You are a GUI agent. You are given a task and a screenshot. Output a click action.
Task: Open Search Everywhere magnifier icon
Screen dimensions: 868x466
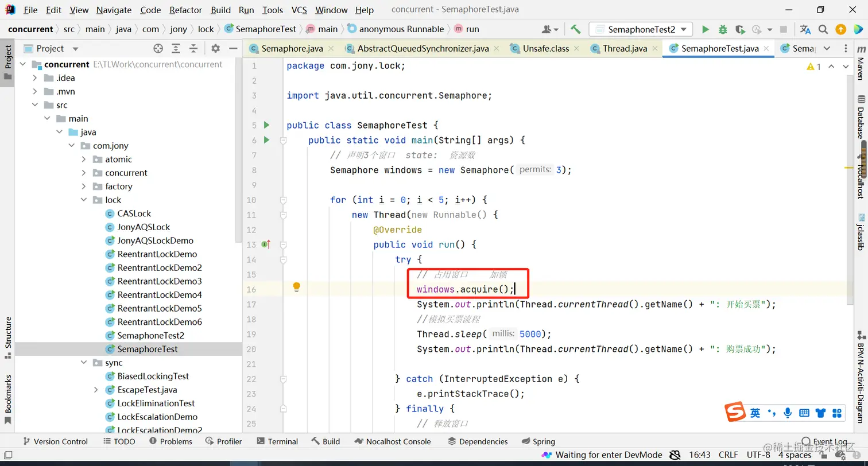[823, 29]
